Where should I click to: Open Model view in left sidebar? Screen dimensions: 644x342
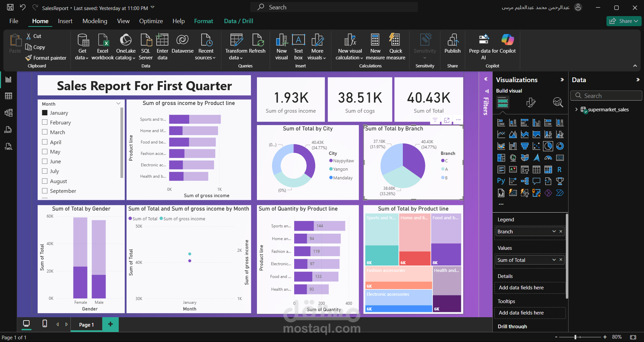pyautogui.click(x=8, y=113)
